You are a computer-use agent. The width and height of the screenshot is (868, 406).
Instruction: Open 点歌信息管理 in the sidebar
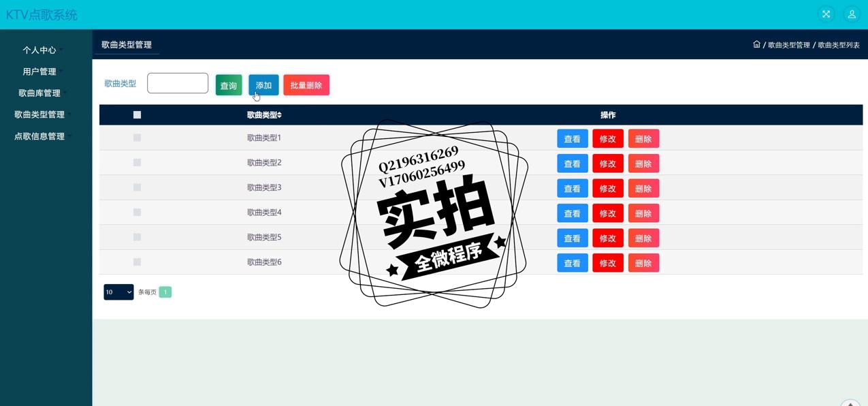tap(39, 136)
